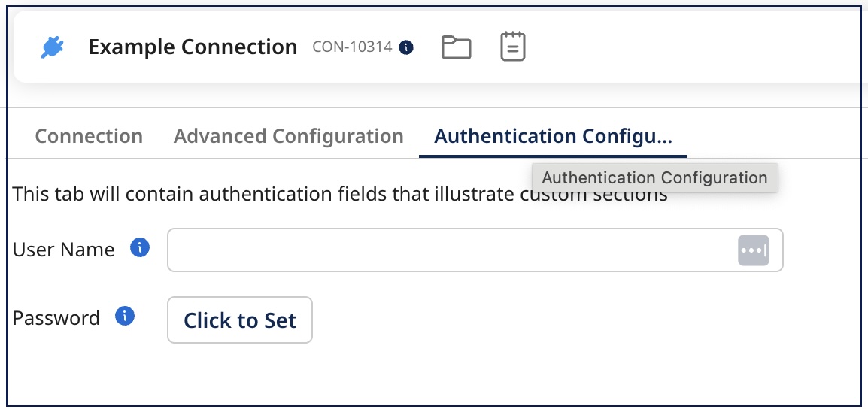Click the info icon beside CON-10314
This screenshot has width=868, height=418.
point(406,47)
